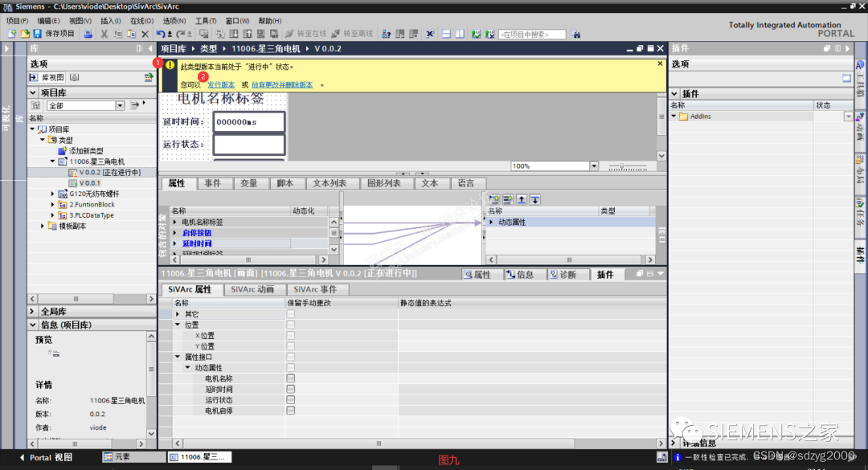The width and height of the screenshot is (868, 470).
Task: Click the 库视图 library view button
Action: tap(47, 77)
